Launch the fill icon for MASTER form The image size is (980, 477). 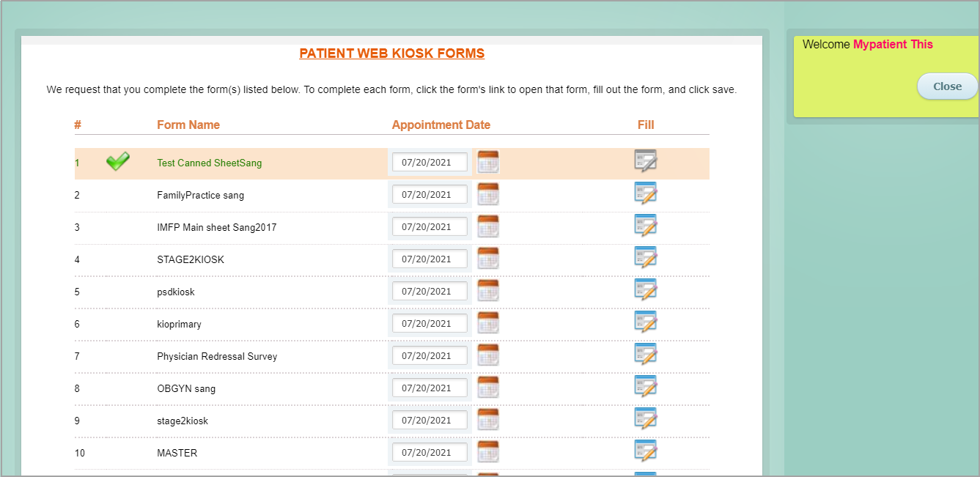pos(645,451)
